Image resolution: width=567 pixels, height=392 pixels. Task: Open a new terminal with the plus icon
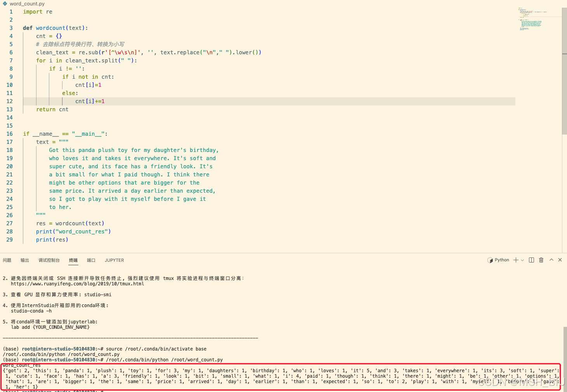tap(515, 260)
